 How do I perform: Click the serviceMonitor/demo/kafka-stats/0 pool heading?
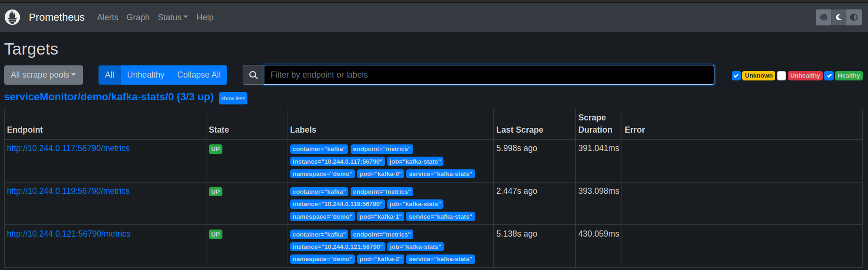coord(108,97)
